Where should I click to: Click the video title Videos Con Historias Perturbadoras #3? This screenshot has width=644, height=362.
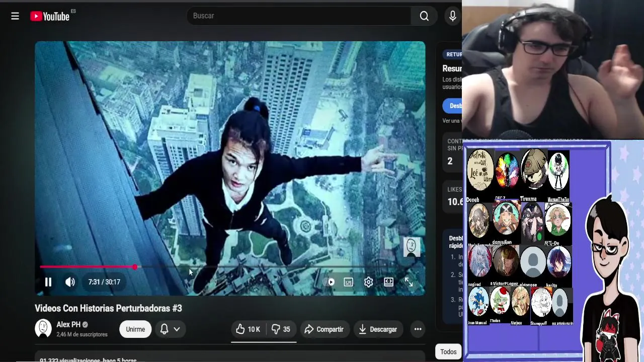pyautogui.click(x=108, y=308)
